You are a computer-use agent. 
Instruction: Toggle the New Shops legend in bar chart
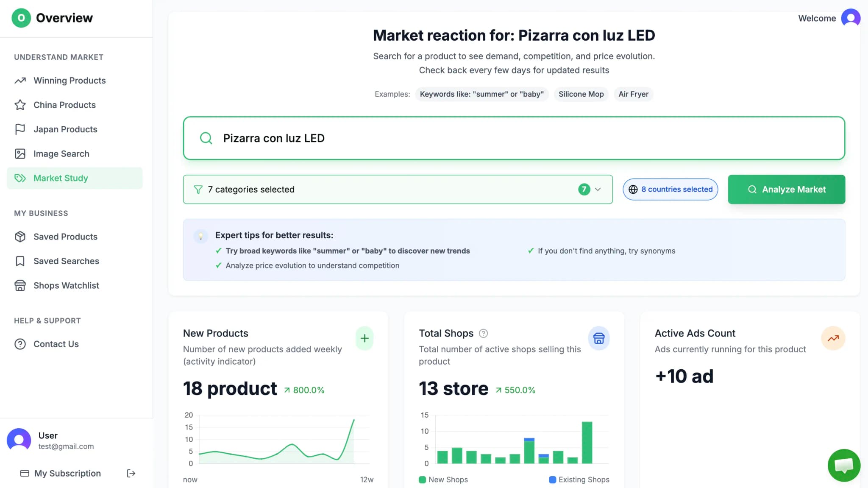[x=443, y=479]
